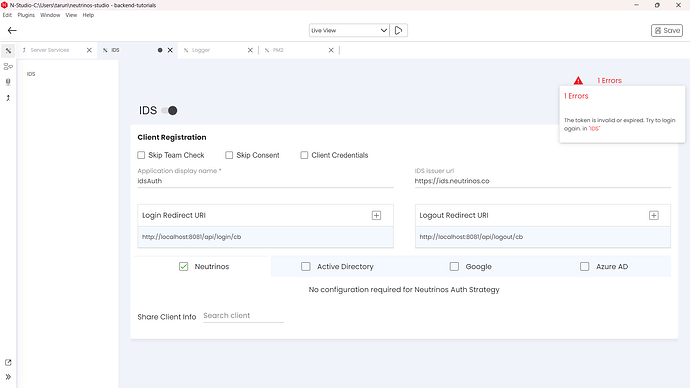690x388 pixels.
Task: Check the Azure AD checkbox
Action: [x=584, y=267]
